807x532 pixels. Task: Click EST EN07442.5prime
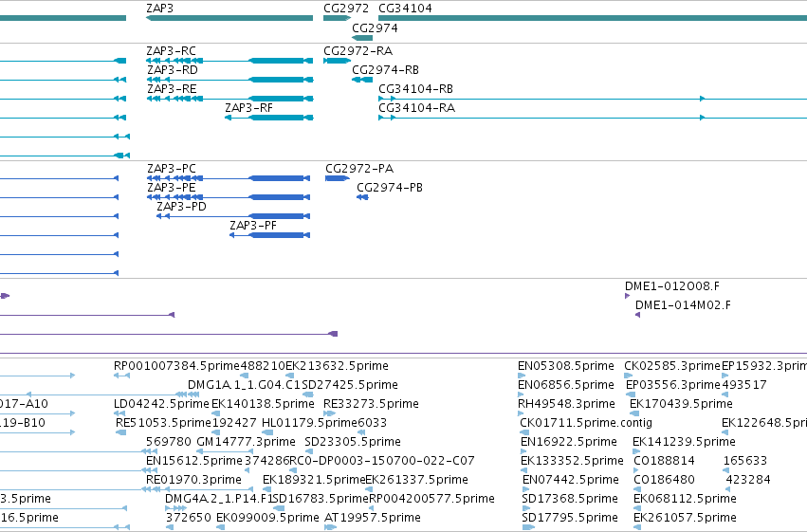[x=571, y=481]
